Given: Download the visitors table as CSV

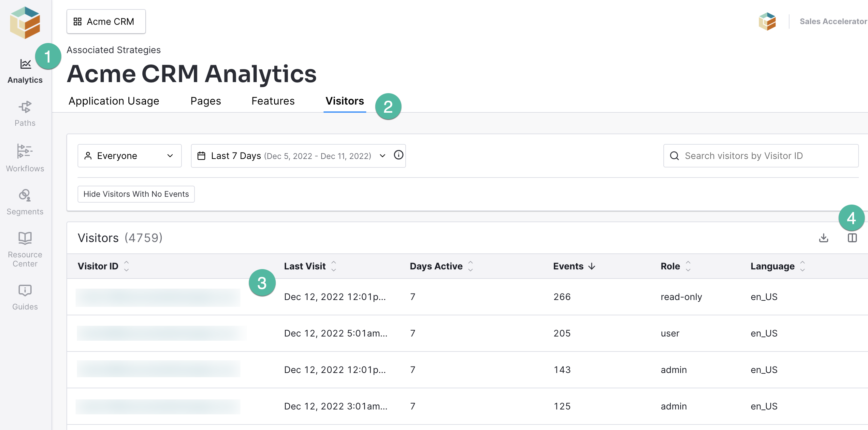Looking at the screenshot, I should click(x=823, y=238).
